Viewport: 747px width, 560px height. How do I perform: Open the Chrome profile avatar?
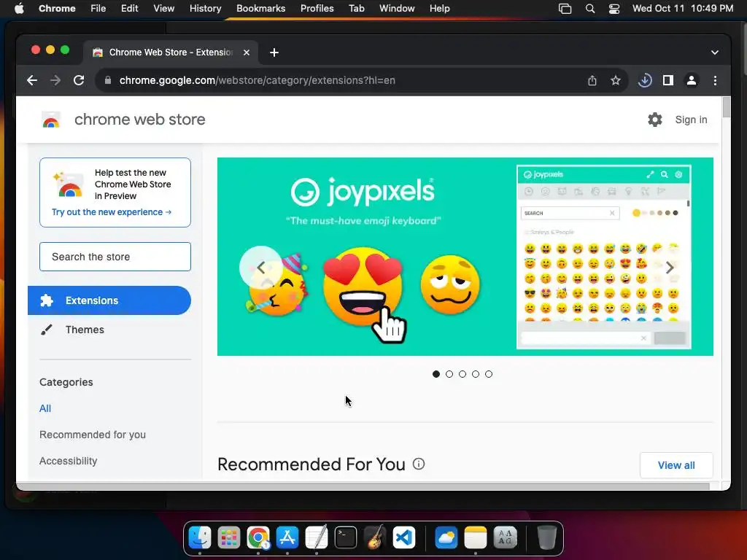tap(692, 80)
